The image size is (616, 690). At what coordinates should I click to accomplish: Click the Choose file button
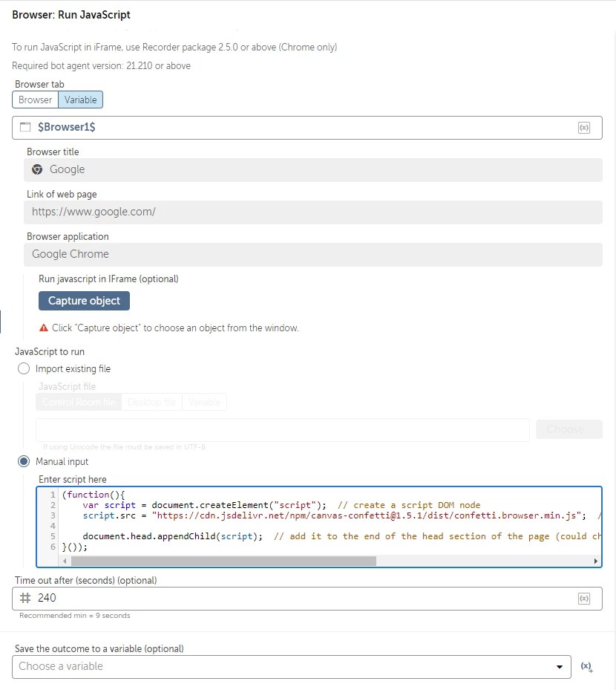(x=569, y=429)
